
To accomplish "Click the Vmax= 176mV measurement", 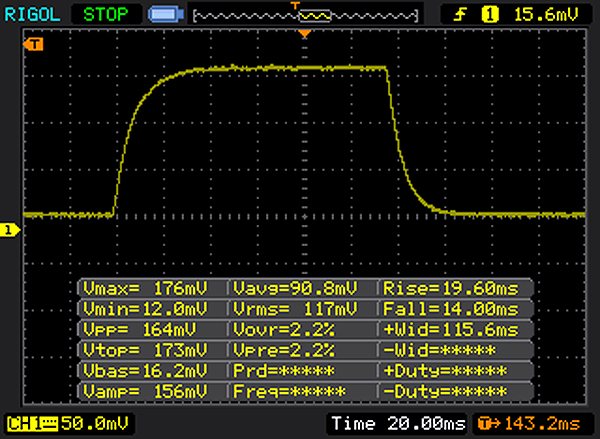I will point(145,288).
